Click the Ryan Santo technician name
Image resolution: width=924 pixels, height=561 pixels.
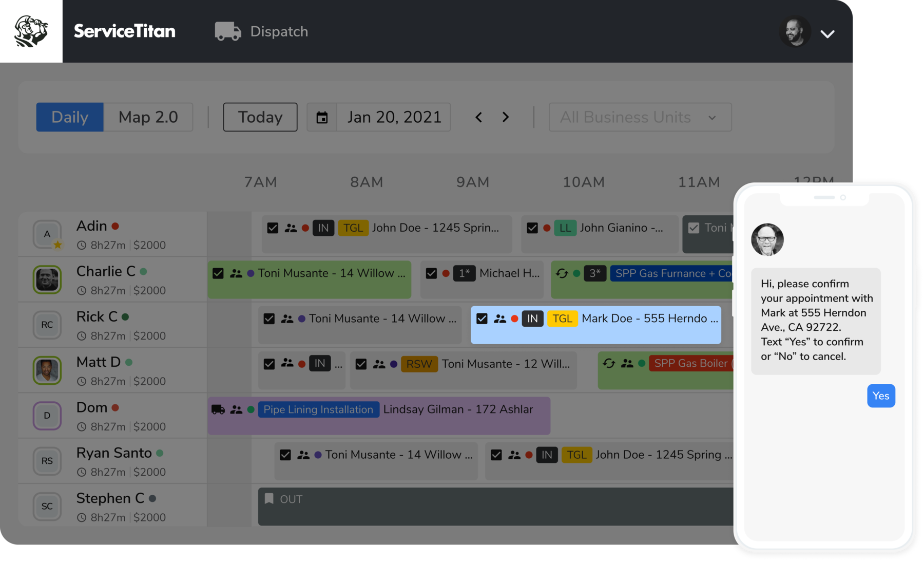point(114,453)
